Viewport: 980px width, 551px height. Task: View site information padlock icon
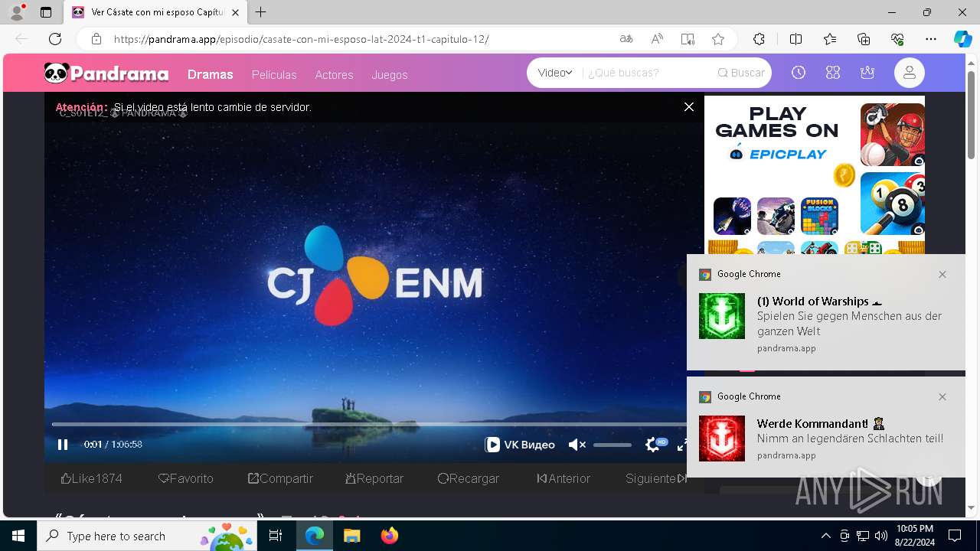click(96, 39)
